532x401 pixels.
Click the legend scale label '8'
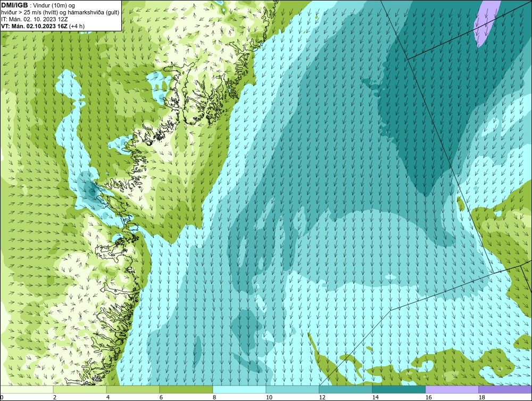click(214, 397)
